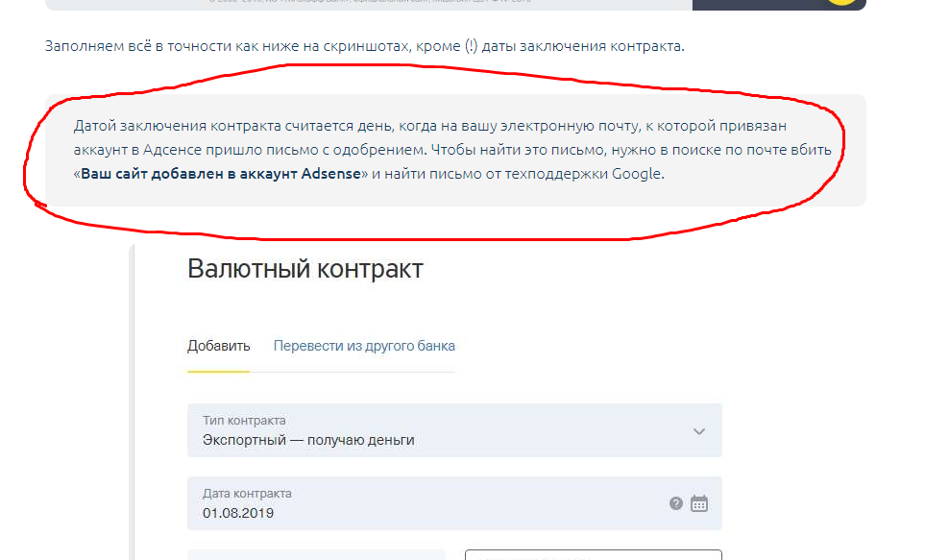The image size is (925, 560).
Task: Click the Экспортный — получаю деньги value
Action: click(308, 440)
